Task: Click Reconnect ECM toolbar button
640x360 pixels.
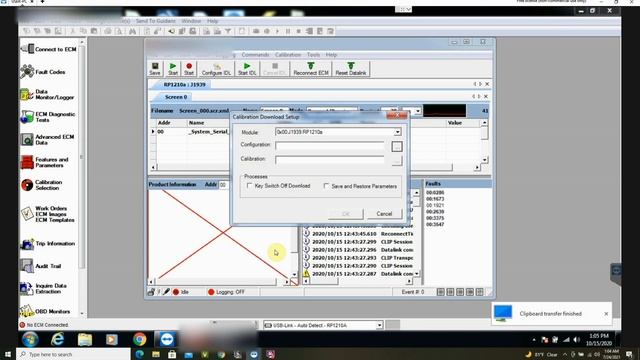Action: tap(311, 69)
